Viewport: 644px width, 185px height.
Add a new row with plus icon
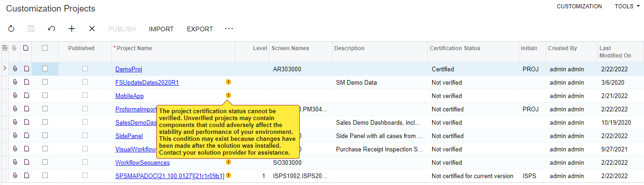point(72,29)
